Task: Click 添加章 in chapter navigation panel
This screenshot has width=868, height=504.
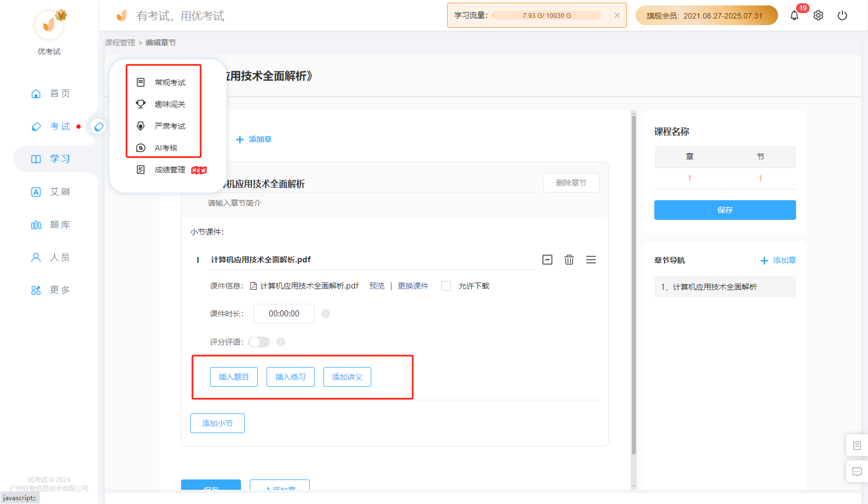Action: [778, 261]
